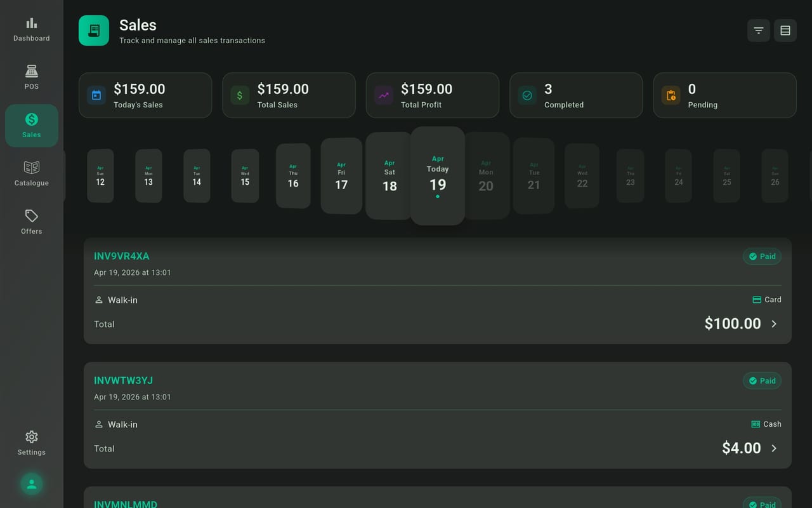Click the Pending count of 0
The height and width of the screenshot is (508, 812).
click(691, 89)
